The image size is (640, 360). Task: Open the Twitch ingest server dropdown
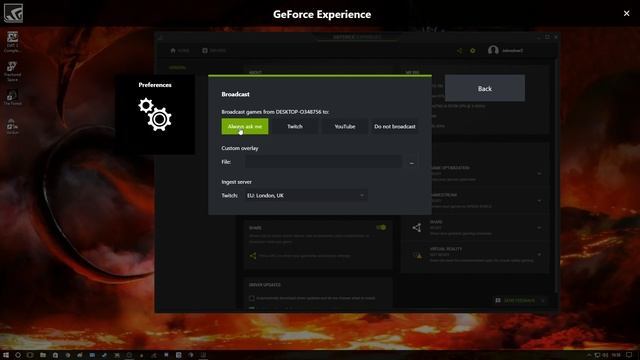305,196
